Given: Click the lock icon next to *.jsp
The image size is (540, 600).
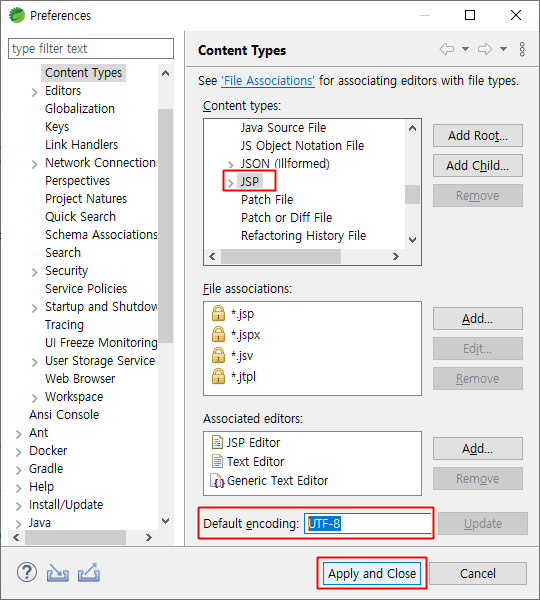Looking at the screenshot, I should click(218, 313).
